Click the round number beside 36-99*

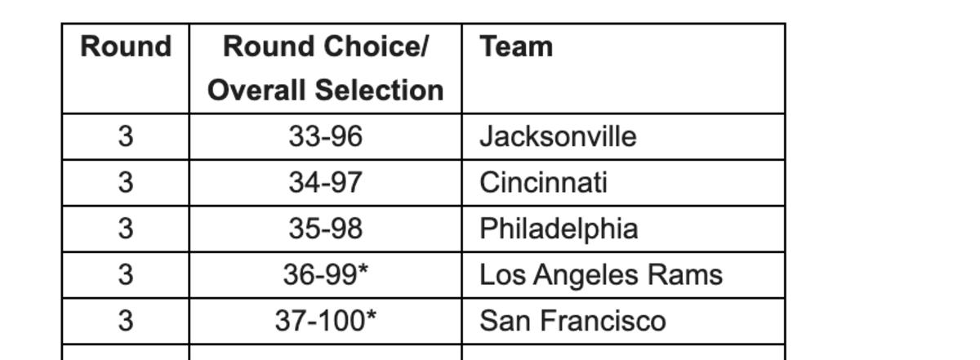125,275
